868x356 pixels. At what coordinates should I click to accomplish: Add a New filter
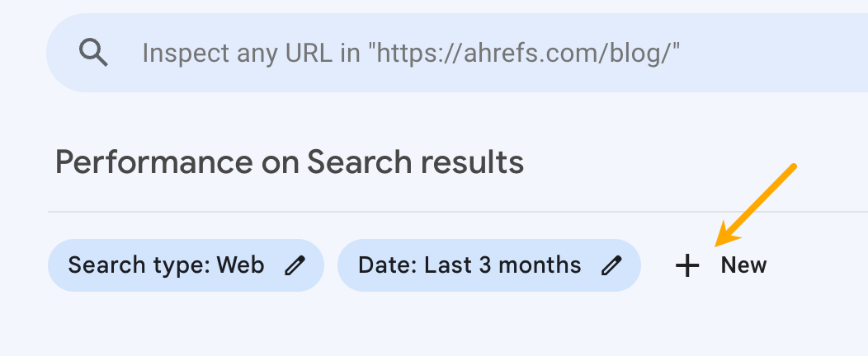coord(721,266)
